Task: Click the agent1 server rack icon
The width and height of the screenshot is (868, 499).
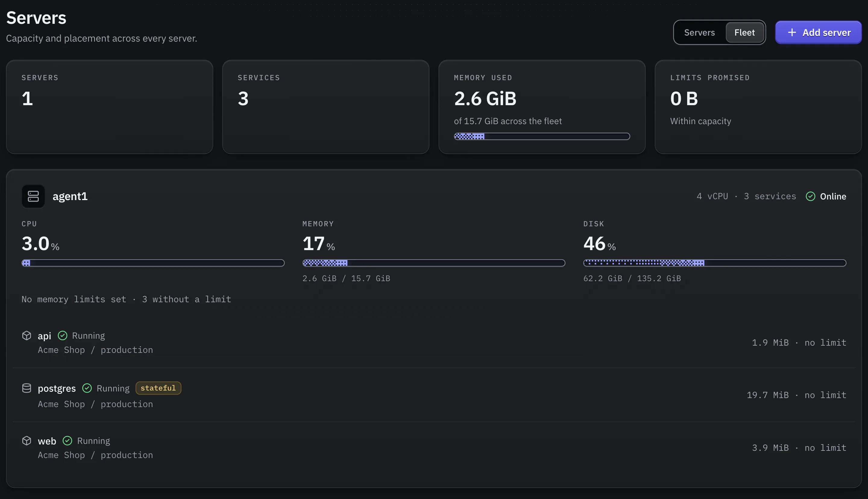Action: click(x=33, y=196)
